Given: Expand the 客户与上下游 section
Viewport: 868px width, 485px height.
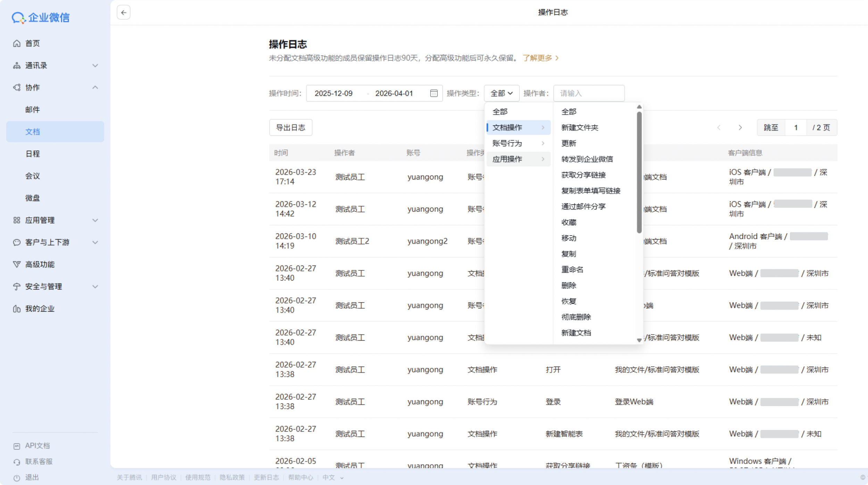Looking at the screenshot, I should pyautogui.click(x=95, y=242).
